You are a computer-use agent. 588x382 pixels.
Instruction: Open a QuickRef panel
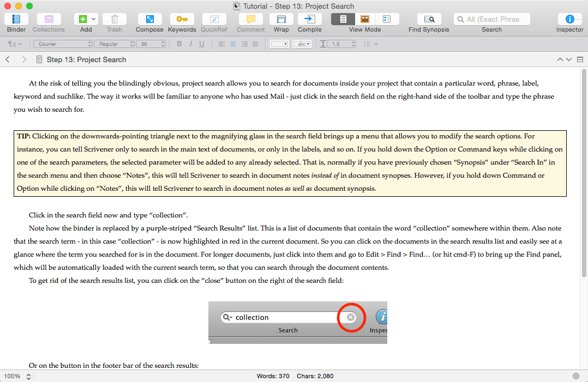click(x=214, y=19)
